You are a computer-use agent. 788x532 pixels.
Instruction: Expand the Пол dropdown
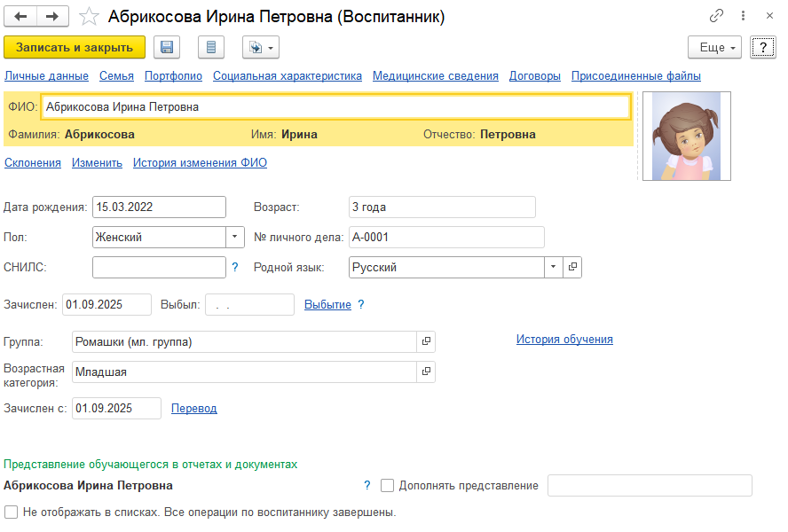235,237
